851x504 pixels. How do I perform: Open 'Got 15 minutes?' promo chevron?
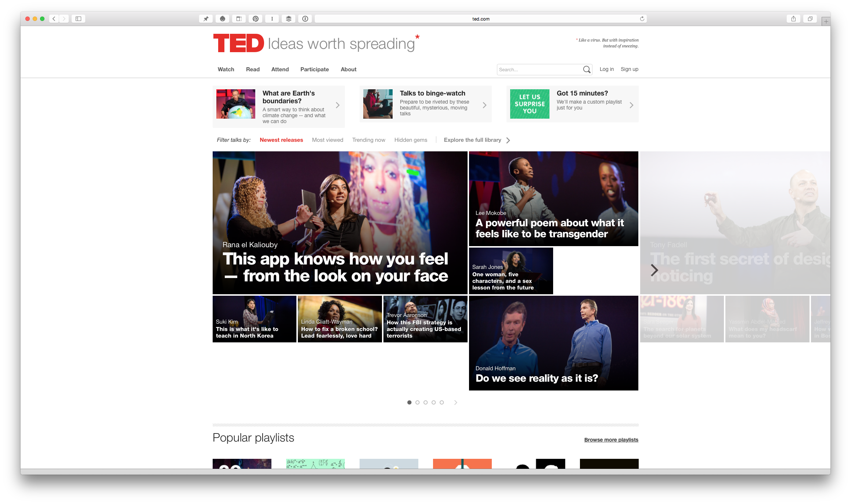631,105
